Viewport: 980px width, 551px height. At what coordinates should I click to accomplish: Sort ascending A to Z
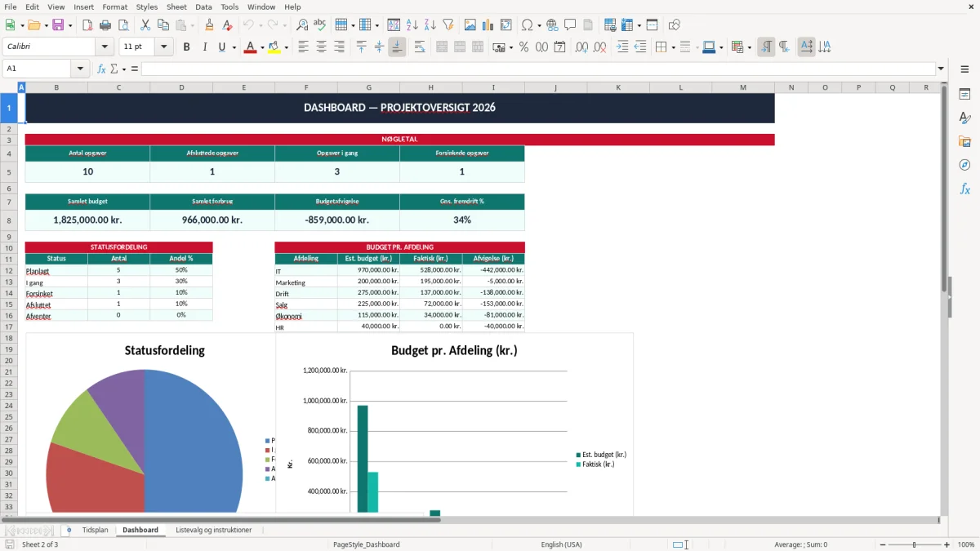412,25
